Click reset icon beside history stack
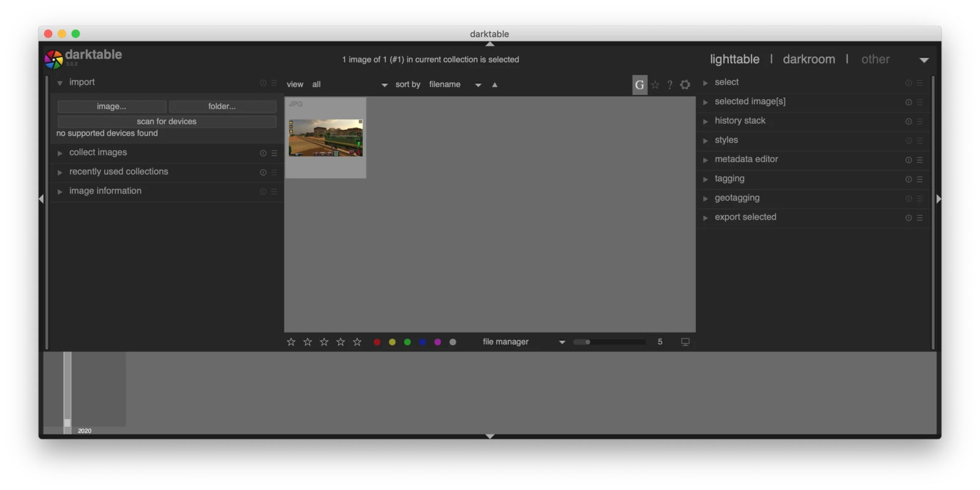The image size is (980, 490). 908,121
